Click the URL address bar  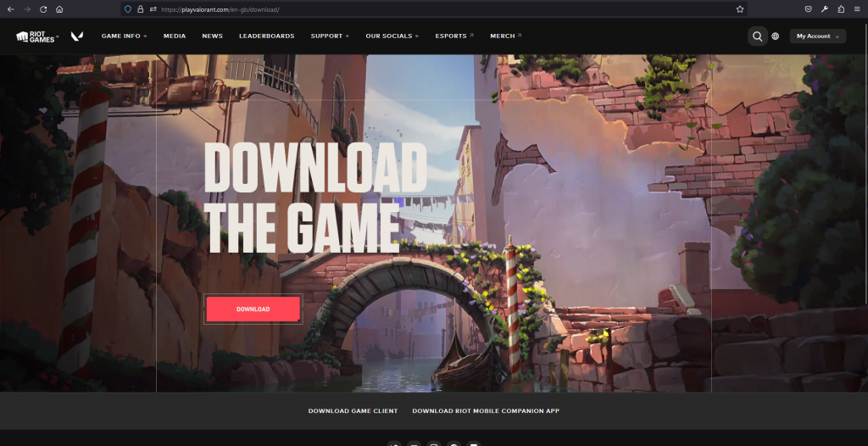point(424,9)
